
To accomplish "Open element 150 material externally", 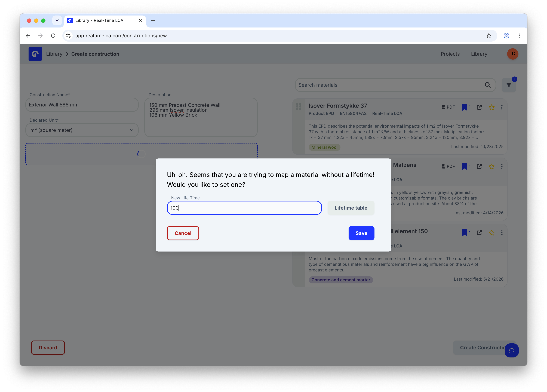I will (x=479, y=232).
